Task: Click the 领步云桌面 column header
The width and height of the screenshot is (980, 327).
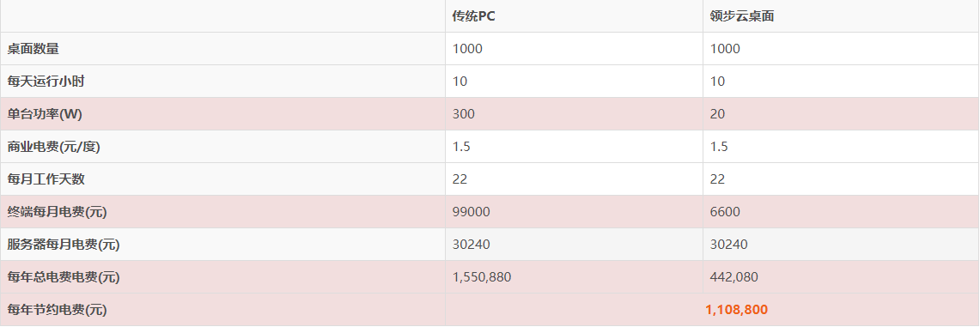Action: 742,16
